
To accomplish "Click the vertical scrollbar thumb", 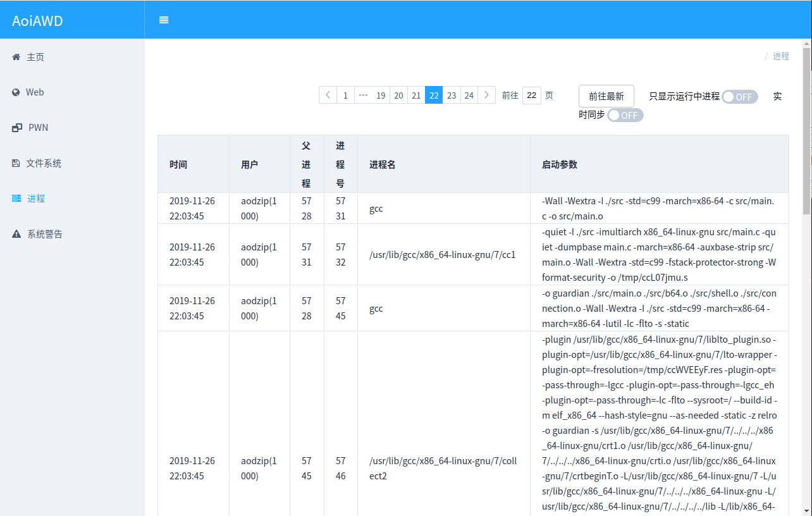I will point(806,131).
